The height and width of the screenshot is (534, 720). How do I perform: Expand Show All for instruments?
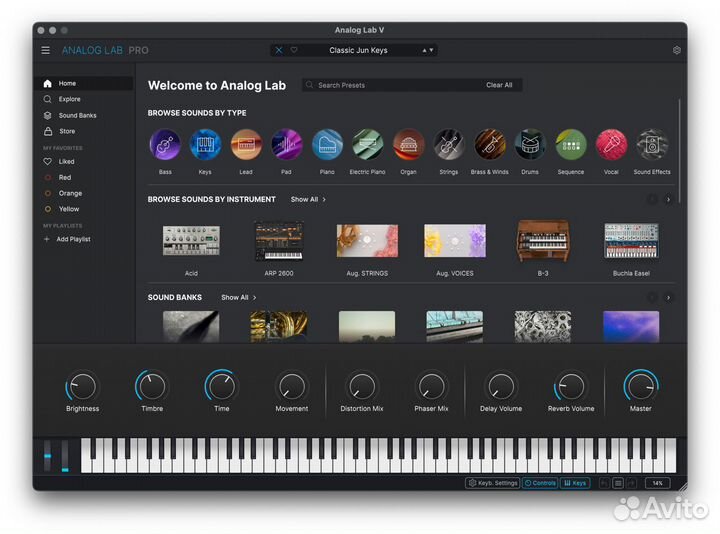[x=308, y=200]
